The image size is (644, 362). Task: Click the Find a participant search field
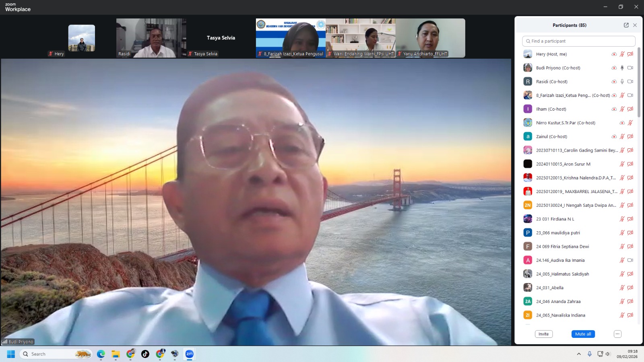[x=579, y=41]
